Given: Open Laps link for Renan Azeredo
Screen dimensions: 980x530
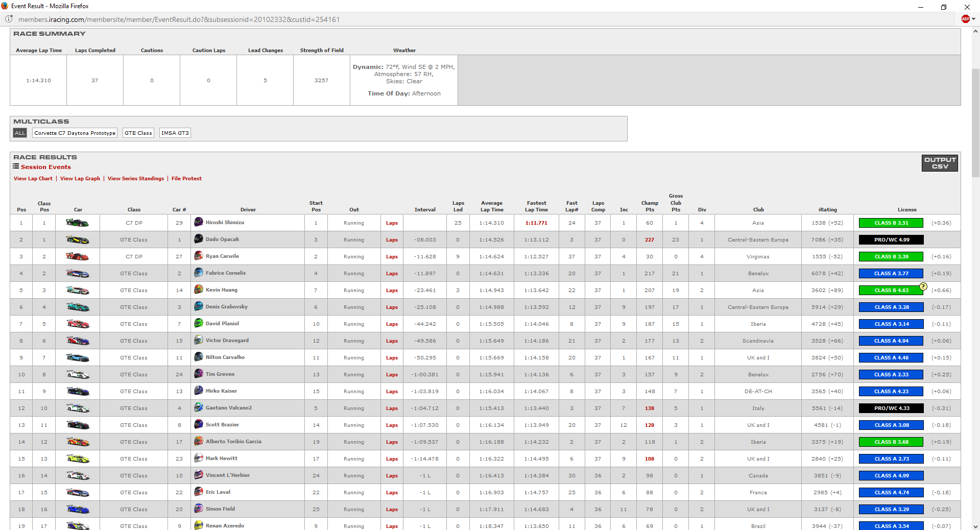Looking at the screenshot, I should pos(392,526).
